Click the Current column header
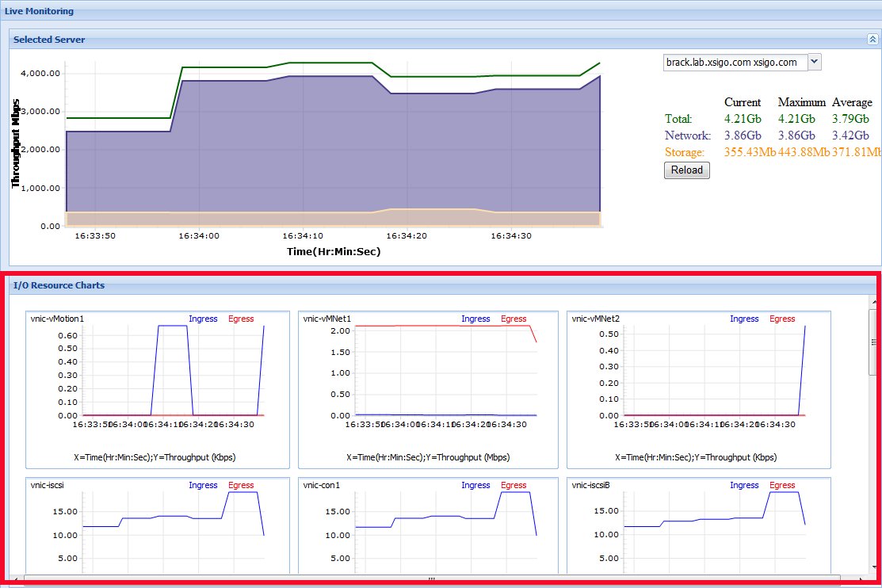Viewport: 882px width, 588px height. tap(743, 102)
